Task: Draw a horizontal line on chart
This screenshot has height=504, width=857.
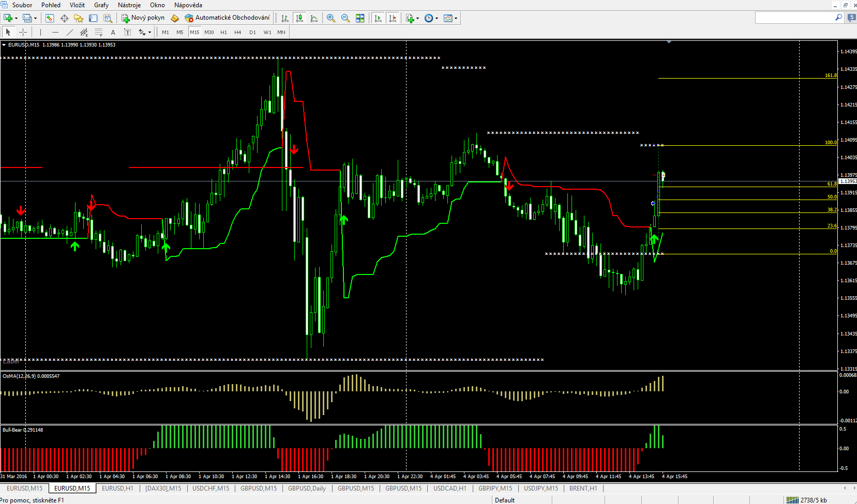Action: [55, 32]
